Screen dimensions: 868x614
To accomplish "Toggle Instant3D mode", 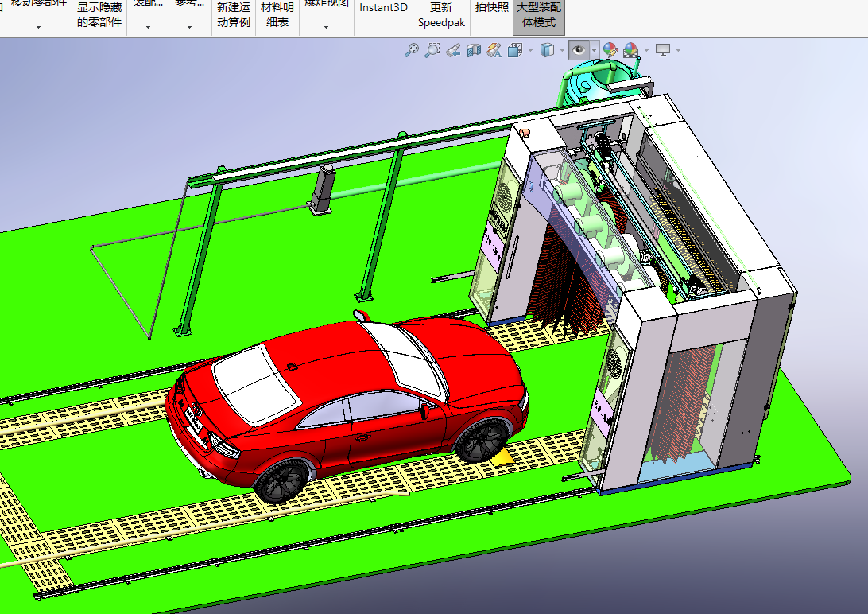I will click(383, 8).
